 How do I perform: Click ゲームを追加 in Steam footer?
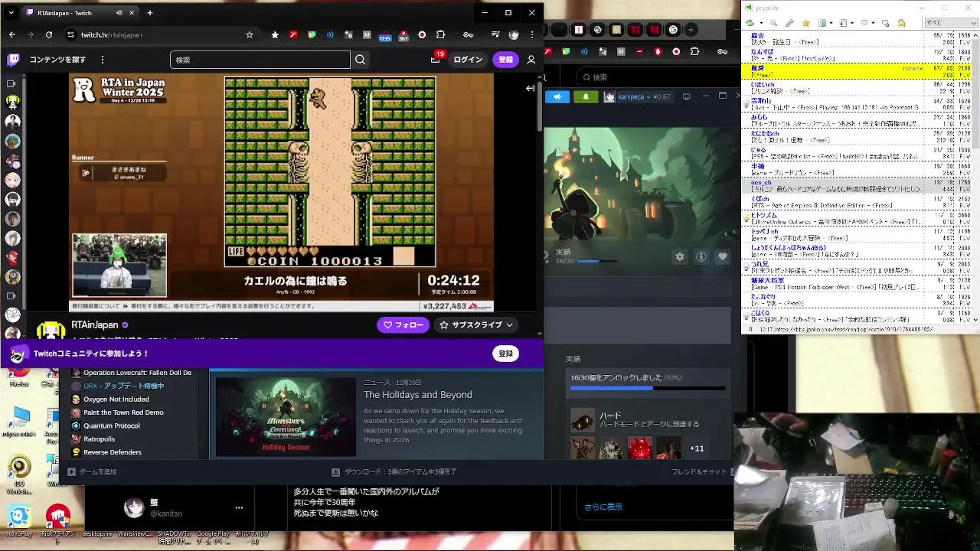[x=92, y=472]
